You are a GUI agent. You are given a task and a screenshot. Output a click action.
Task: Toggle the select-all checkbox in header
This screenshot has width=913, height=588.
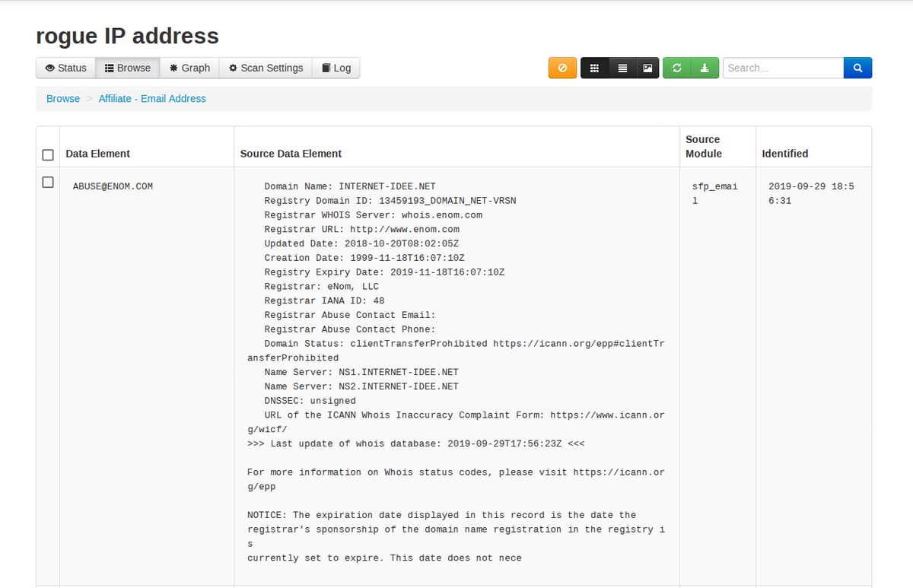pos(48,154)
